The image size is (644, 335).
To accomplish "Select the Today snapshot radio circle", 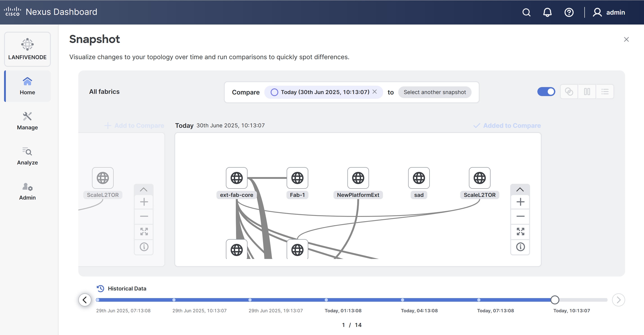I will pos(274,92).
